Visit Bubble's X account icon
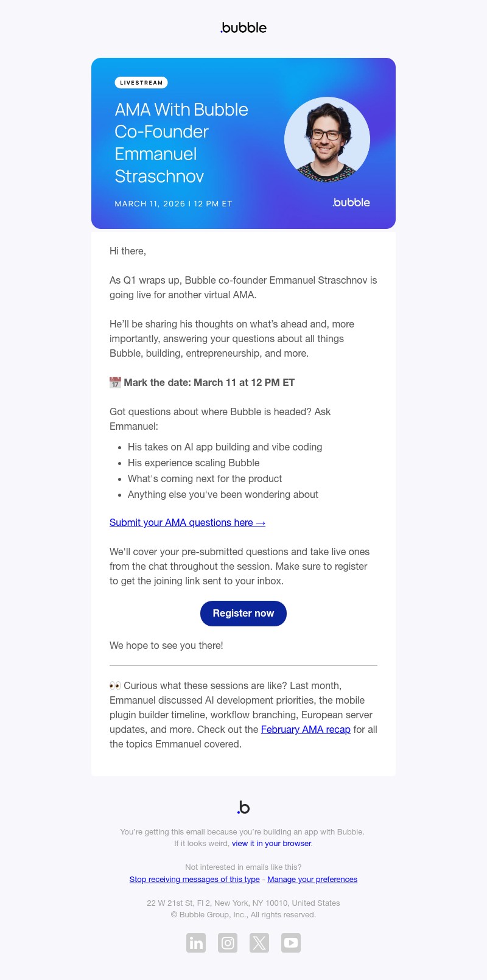 coord(259,942)
